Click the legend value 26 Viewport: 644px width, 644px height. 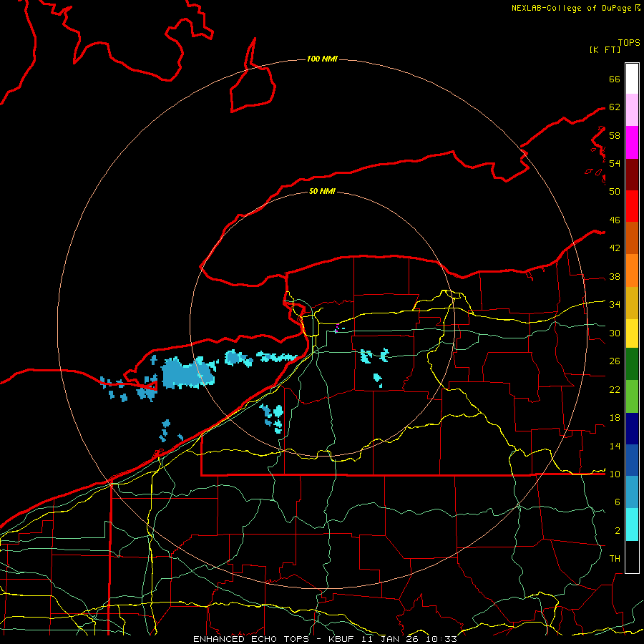(x=615, y=361)
